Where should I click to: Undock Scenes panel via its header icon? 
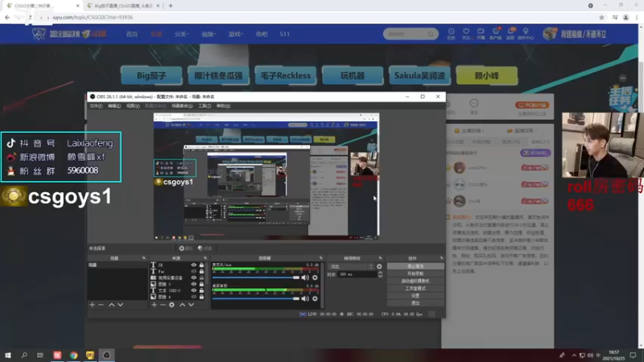point(144,258)
